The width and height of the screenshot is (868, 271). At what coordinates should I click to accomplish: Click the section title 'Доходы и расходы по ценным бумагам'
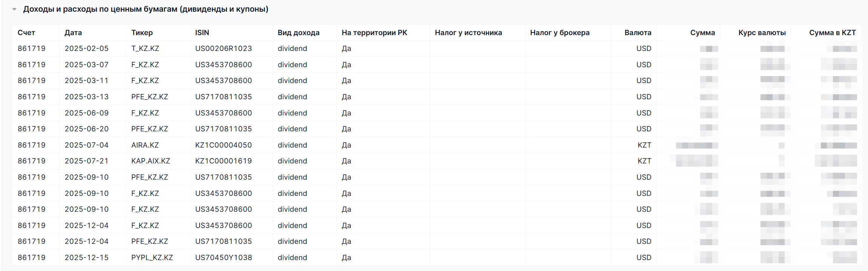(146, 9)
